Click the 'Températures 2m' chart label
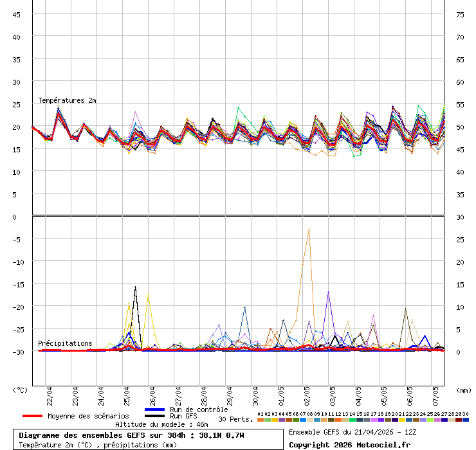The width and height of the screenshot is (476, 450). click(67, 100)
